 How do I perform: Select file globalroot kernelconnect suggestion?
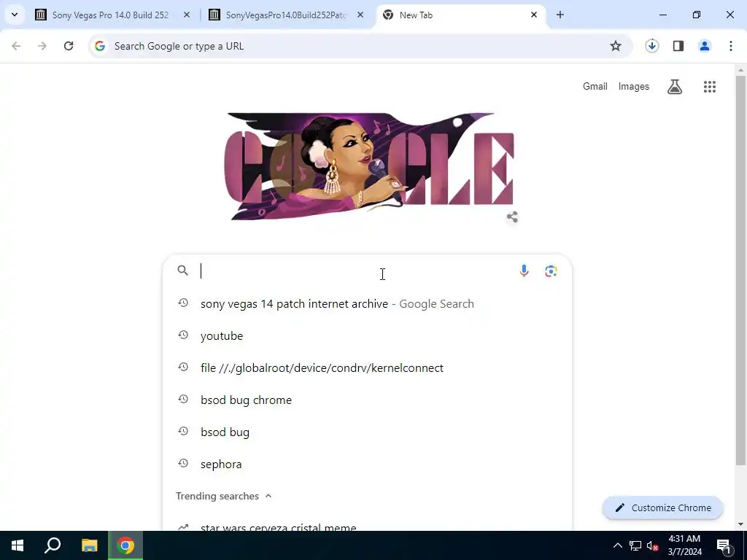367,368
